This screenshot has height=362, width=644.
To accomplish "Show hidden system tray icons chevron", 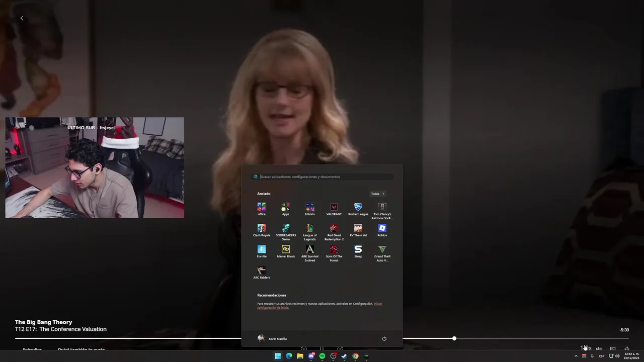I will 576,356.
